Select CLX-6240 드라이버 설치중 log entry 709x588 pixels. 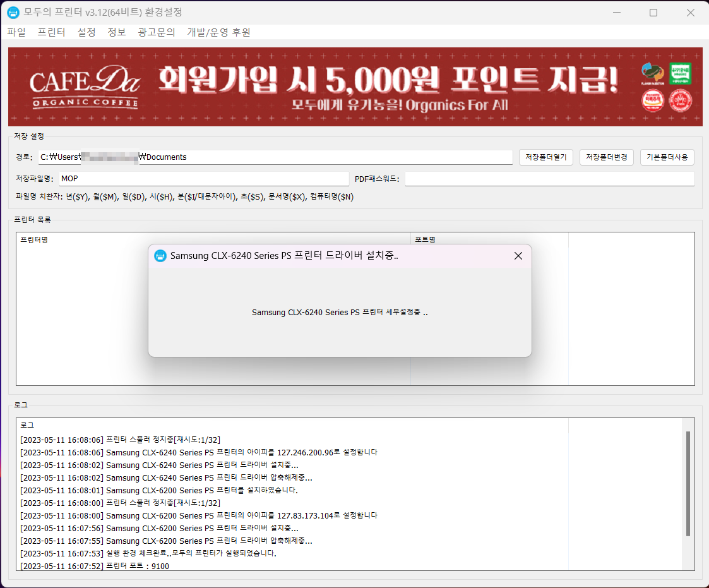159,465
